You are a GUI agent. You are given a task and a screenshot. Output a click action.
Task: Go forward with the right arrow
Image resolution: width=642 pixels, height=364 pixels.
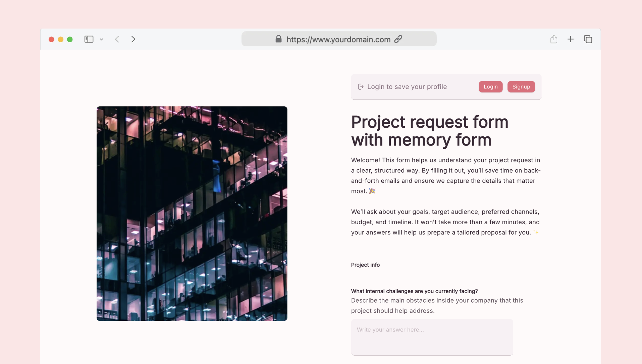click(x=133, y=39)
